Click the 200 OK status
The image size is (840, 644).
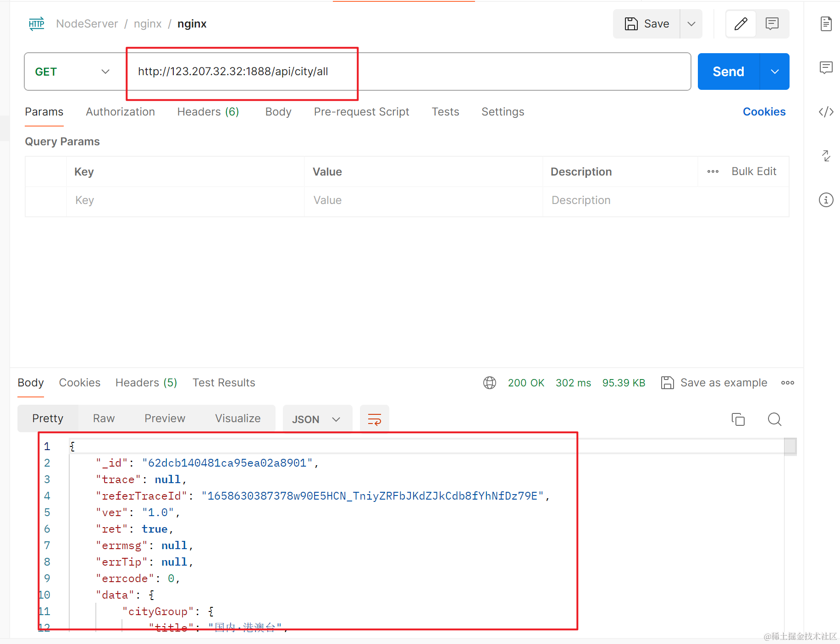526,383
